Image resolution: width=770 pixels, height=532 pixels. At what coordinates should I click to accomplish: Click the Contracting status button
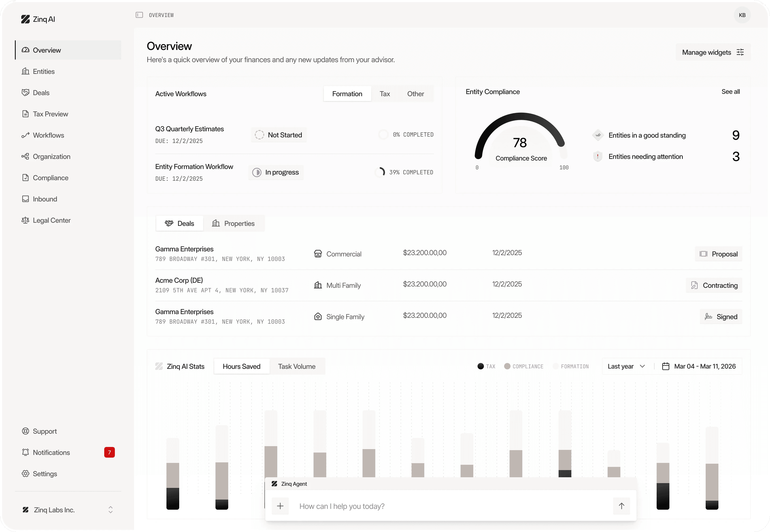(x=714, y=285)
